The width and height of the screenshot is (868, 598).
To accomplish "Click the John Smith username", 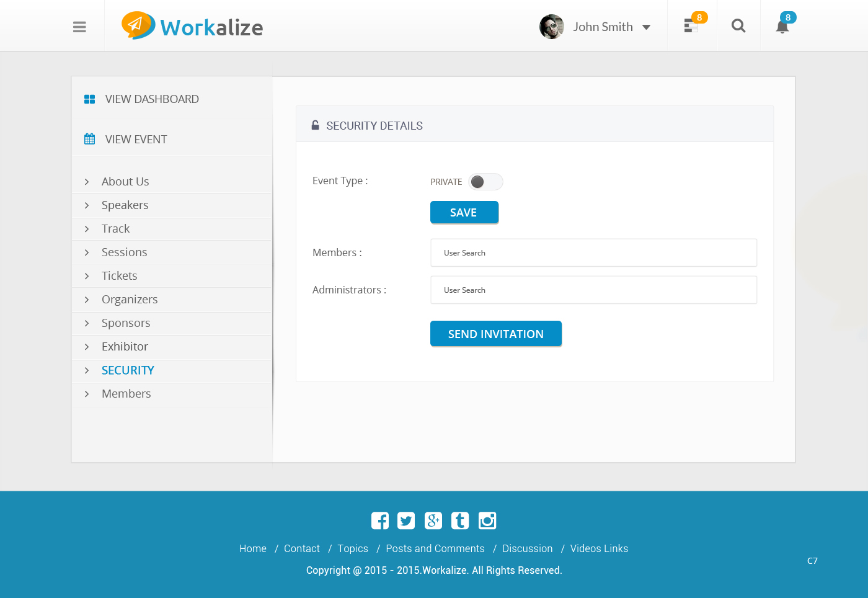I will coord(603,27).
